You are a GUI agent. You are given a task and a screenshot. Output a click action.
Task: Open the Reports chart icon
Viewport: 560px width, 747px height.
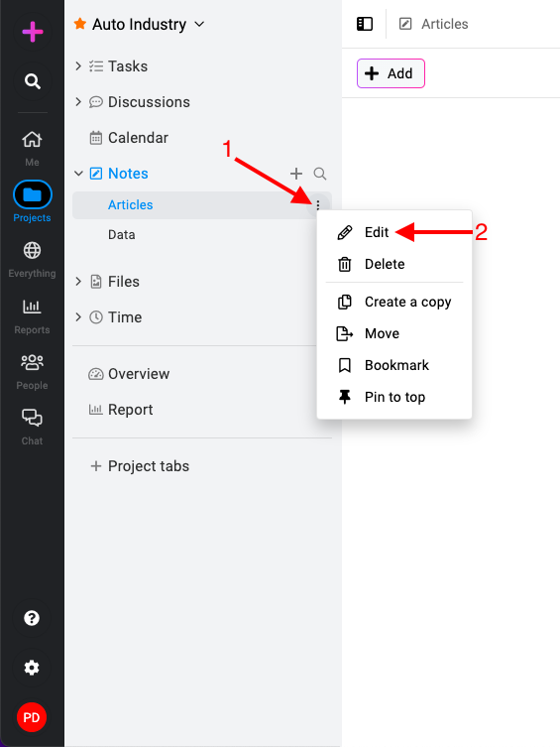32,307
